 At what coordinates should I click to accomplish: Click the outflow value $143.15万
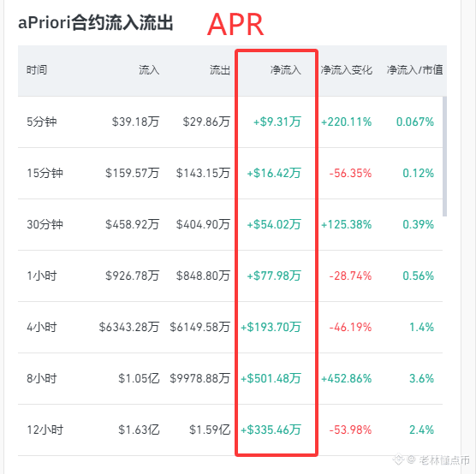(203, 173)
